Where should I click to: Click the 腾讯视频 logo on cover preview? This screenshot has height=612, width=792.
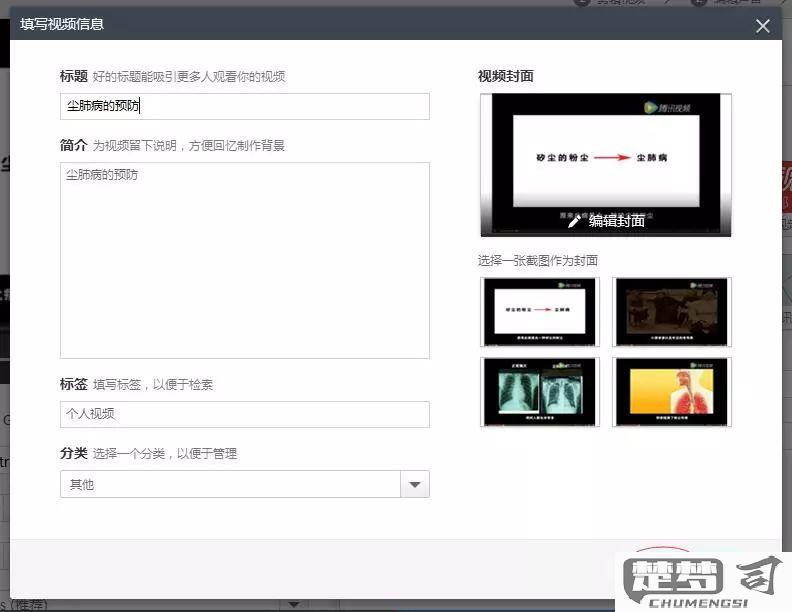(x=667, y=108)
